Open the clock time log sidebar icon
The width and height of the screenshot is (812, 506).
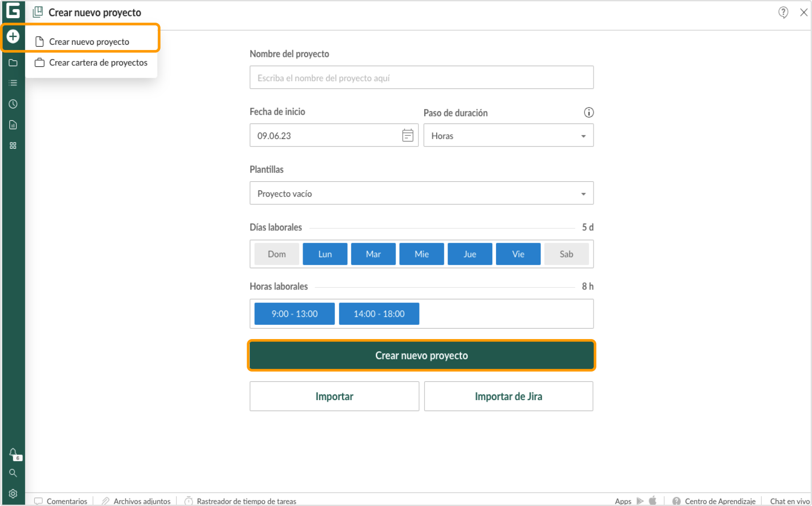coord(13,104)
